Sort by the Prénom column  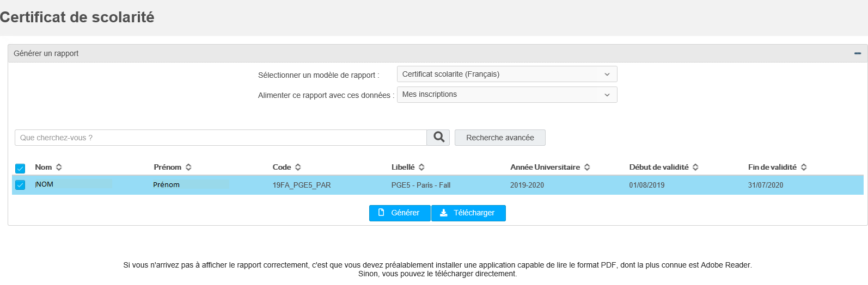pos(173,167)
